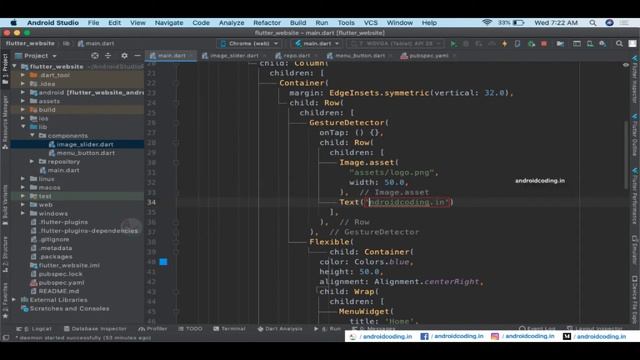Open the Refactor menu
640x360 pixels.
coord(267,23)
